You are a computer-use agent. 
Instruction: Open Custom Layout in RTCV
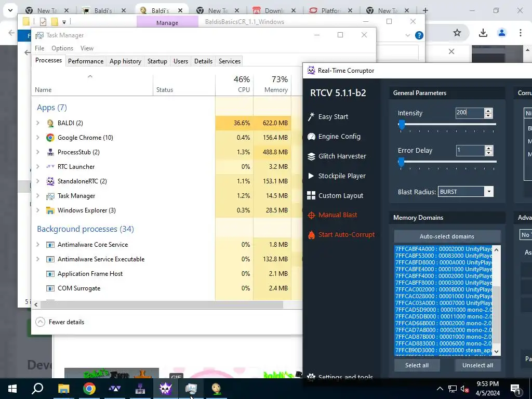click(x=335, y=195)
